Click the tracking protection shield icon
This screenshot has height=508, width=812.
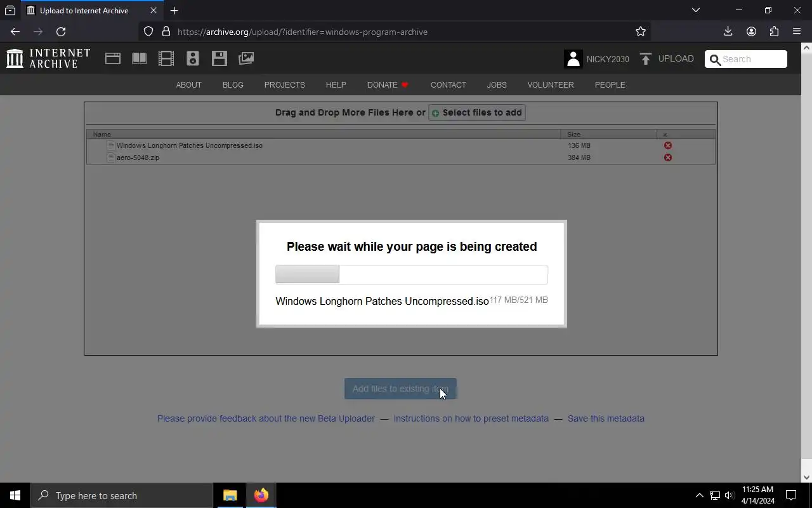[148, 31]
